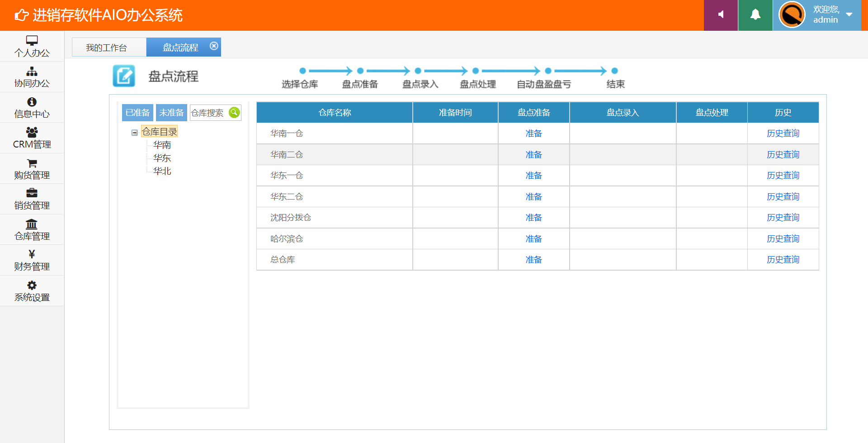Click the 自动盘盈盘亏 step marker
The height and width of the screenshot is (443, 868).
[x=548, y=71]
